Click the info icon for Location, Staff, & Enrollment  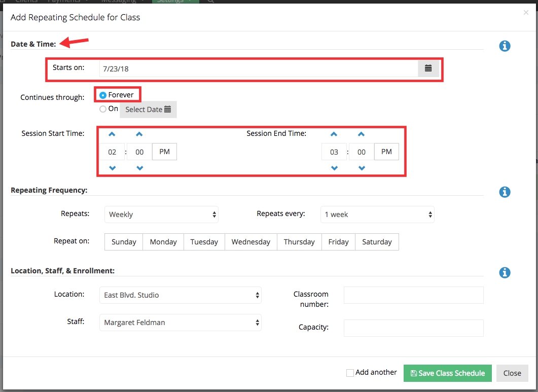coord(505,272)
